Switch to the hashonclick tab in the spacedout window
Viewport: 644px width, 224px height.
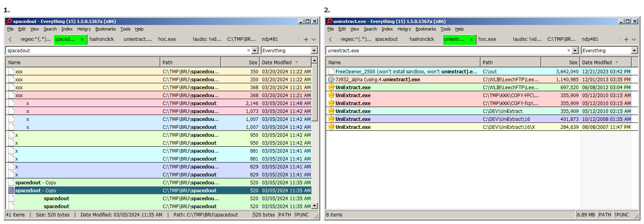[102, 39]
